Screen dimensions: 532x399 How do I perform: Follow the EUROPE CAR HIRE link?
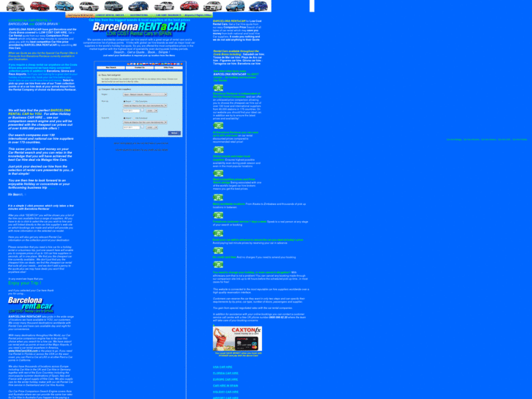[x=225, y=379]
